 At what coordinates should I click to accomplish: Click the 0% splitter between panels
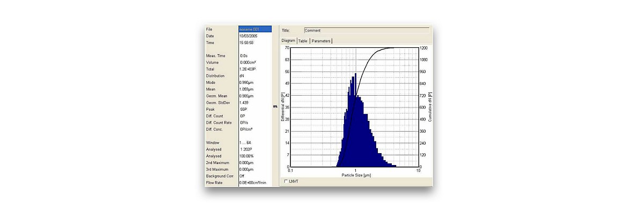point(275,107)
